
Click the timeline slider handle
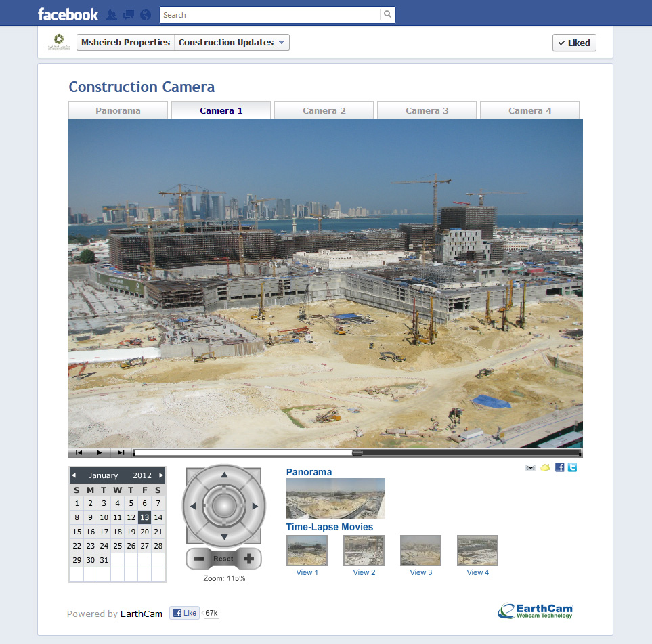[x=357, y=452]
